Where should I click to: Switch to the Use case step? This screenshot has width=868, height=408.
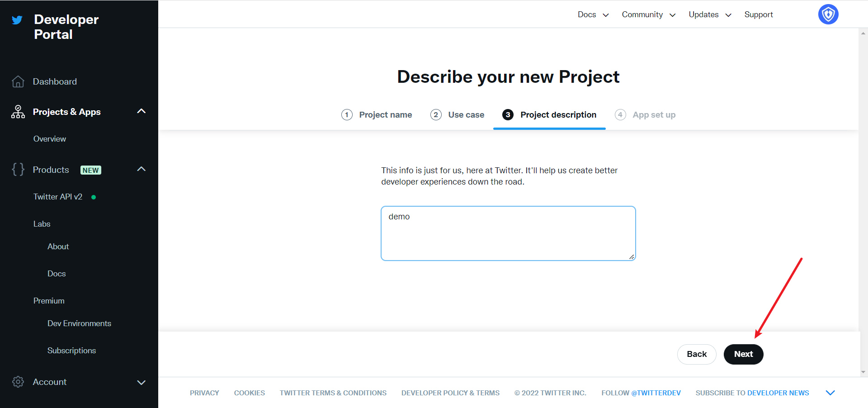[x=466, y=115]
